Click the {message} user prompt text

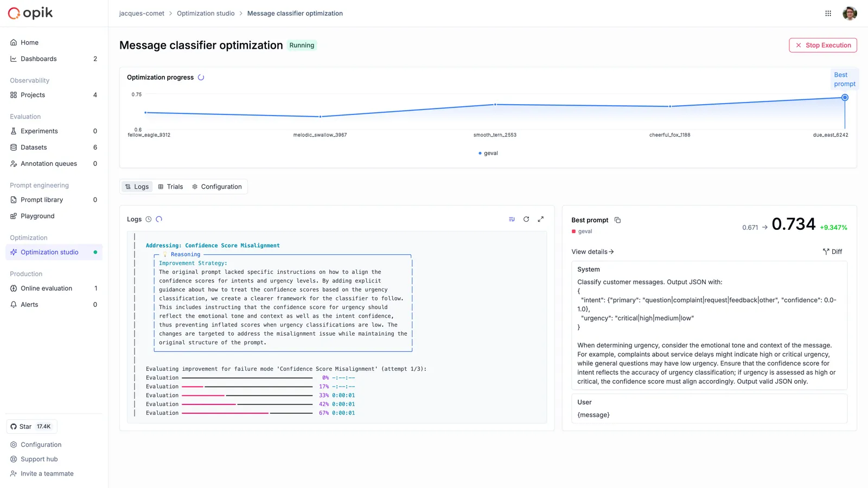(x=593, y=415)
